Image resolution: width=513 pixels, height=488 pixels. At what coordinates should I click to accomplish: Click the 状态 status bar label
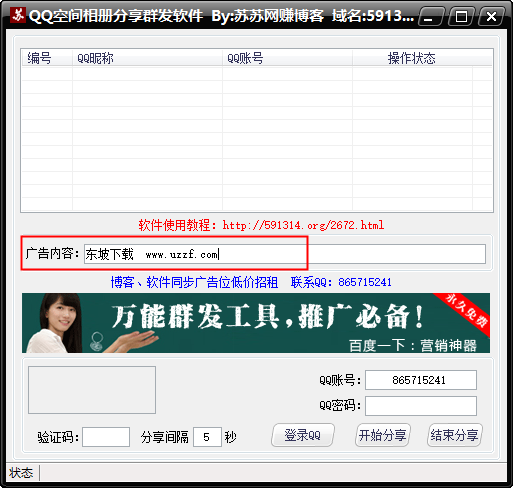(21, 473)
